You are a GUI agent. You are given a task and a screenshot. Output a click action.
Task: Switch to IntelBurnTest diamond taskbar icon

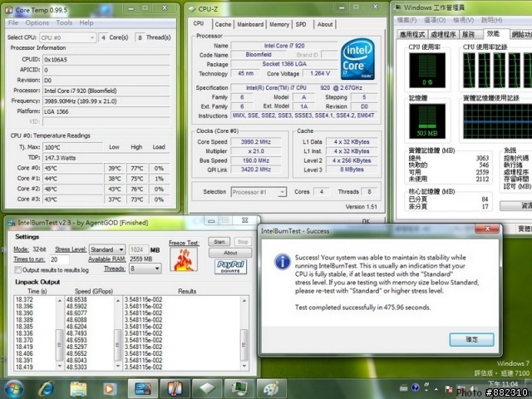coord(207,389)
